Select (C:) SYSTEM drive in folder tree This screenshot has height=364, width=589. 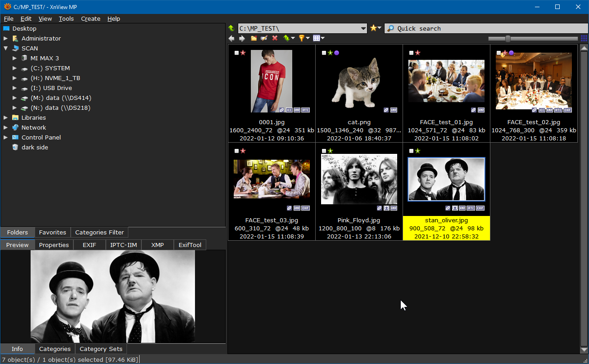50,68
